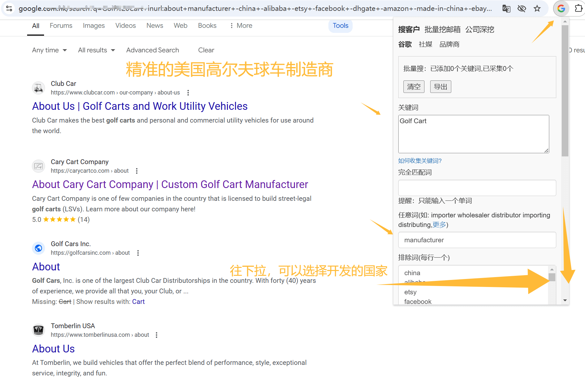585x392 pixels.
Task: Click the carycartco.com about URL text
Action: [x=90, y=171]
